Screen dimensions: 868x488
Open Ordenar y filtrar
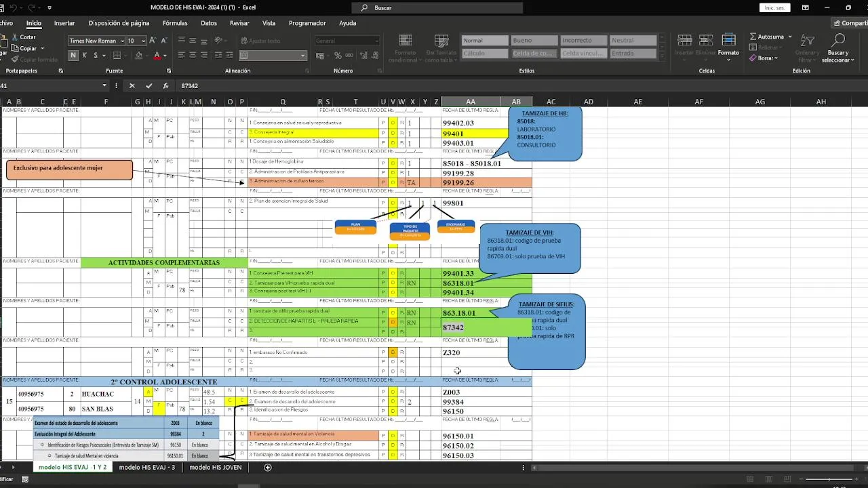click(x=807, y=48)
